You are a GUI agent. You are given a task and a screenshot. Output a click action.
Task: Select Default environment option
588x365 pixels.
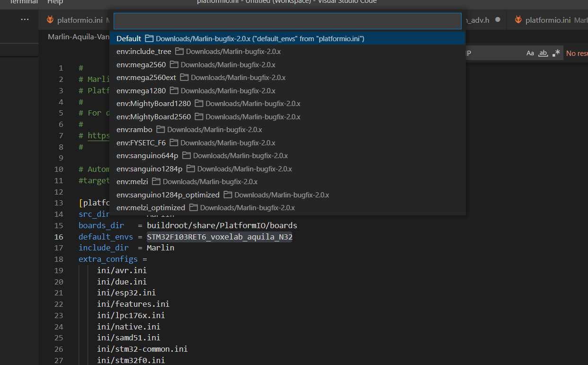[x=287, y=38]
